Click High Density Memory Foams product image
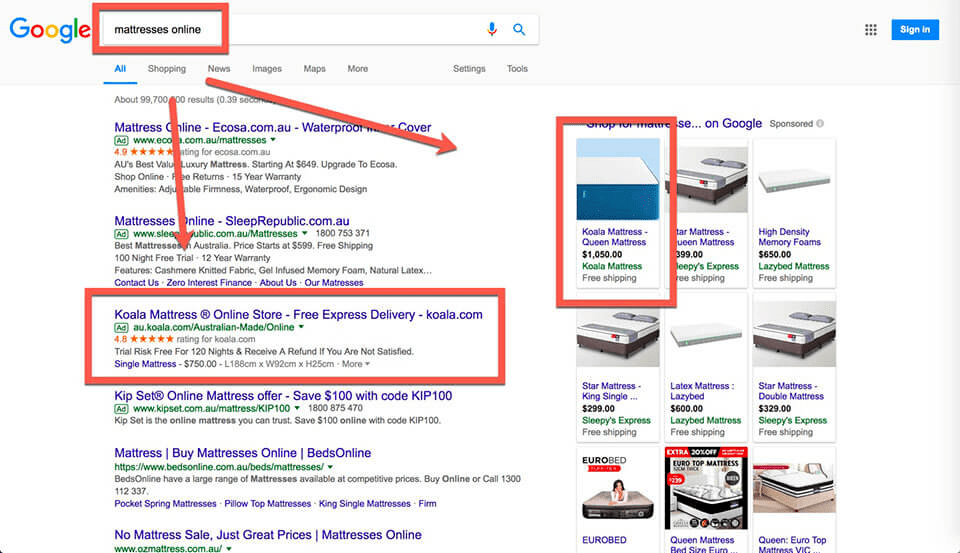This screenshot has height=553, width=960. [794, 180]
